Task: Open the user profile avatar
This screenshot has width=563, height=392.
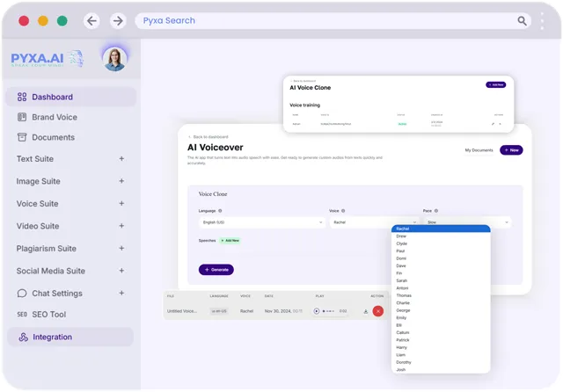Action: tap(115, 59)
